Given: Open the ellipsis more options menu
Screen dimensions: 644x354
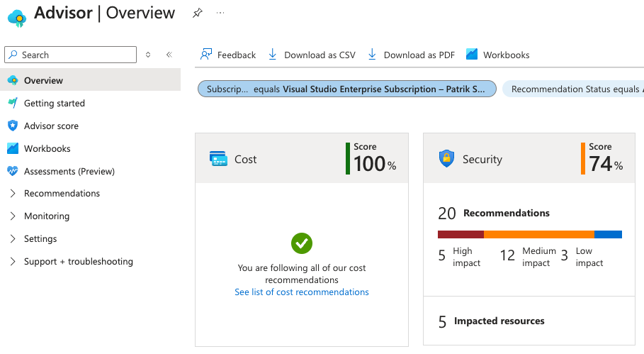Looking at the screenshot, I should (x=220, y=13).
